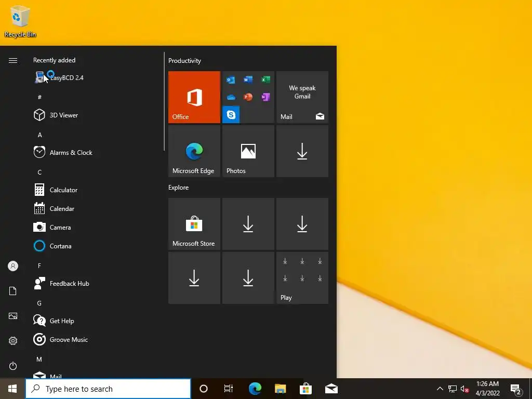Click the Start menu app list scrollbar
532x399 pixels.
[164, 101]
